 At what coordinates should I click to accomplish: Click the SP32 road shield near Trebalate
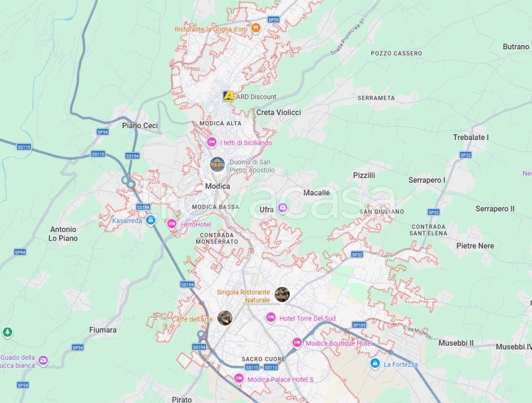click(x=465, y=155)
